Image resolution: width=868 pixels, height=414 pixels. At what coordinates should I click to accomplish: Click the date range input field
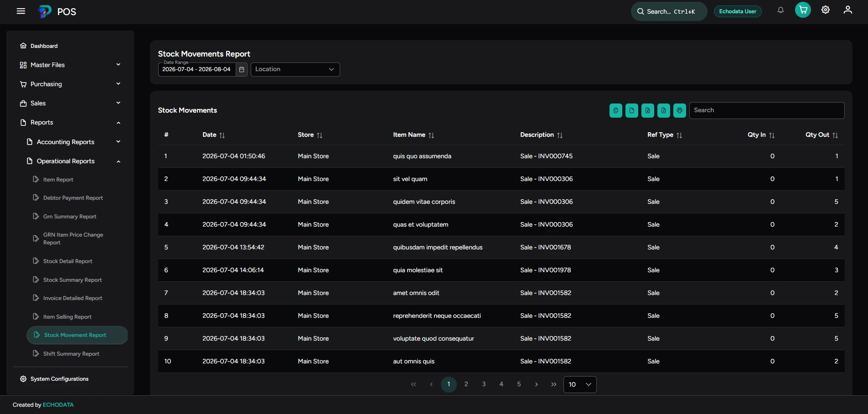(197, 69)
